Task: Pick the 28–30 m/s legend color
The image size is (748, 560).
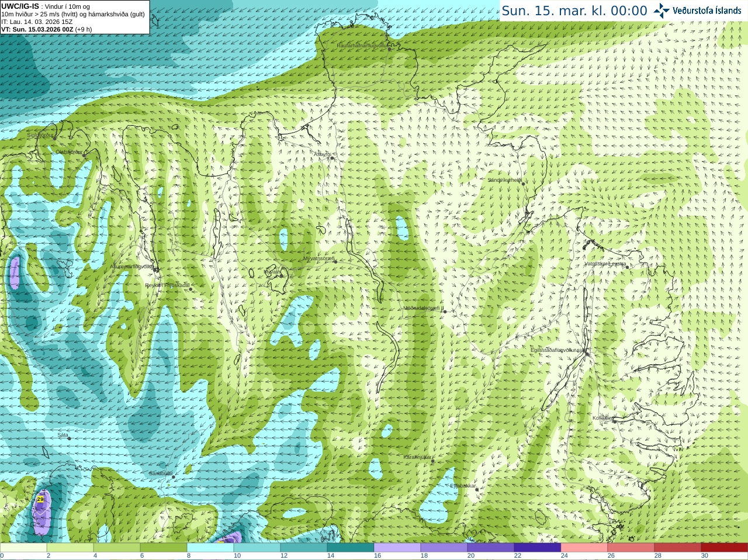Action: click(x=678, y=548)
